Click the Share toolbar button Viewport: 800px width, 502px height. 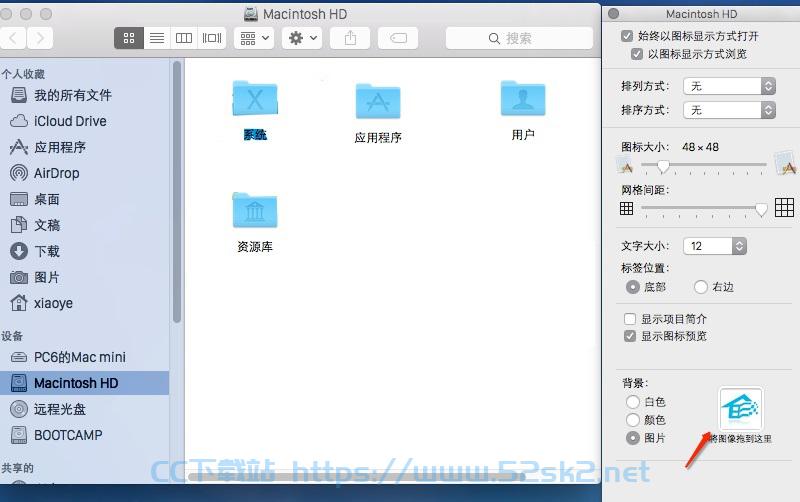(350, 38)
